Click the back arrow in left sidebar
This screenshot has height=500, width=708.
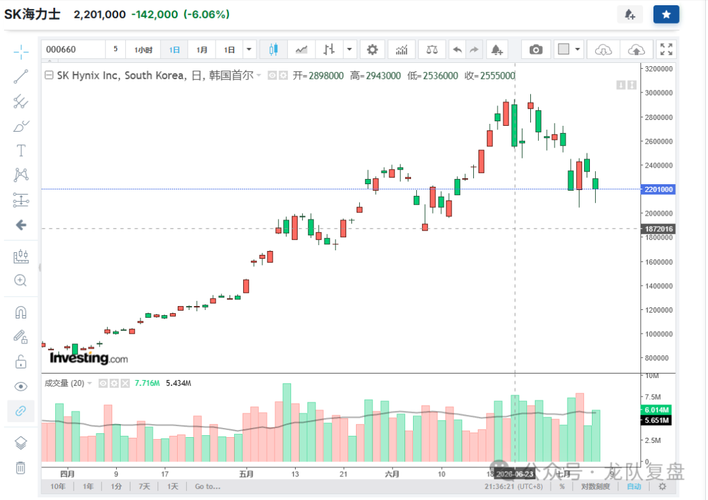(x=21, y=225)
